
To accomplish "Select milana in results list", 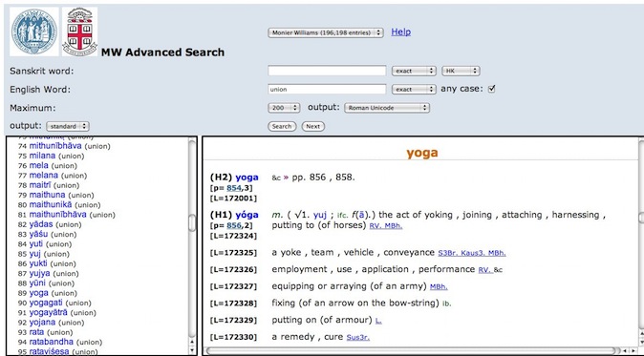I will point(42,156).
